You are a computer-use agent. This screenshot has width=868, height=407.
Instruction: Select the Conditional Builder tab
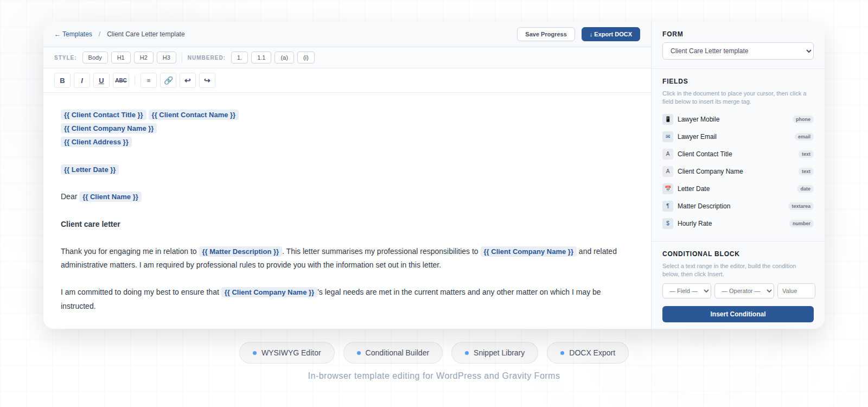tap(393, 353)
